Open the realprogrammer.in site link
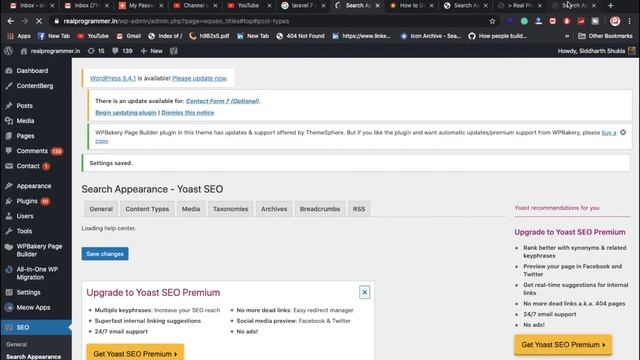The image size is (640, 360). pyautogui.click(x=50, y=51)
